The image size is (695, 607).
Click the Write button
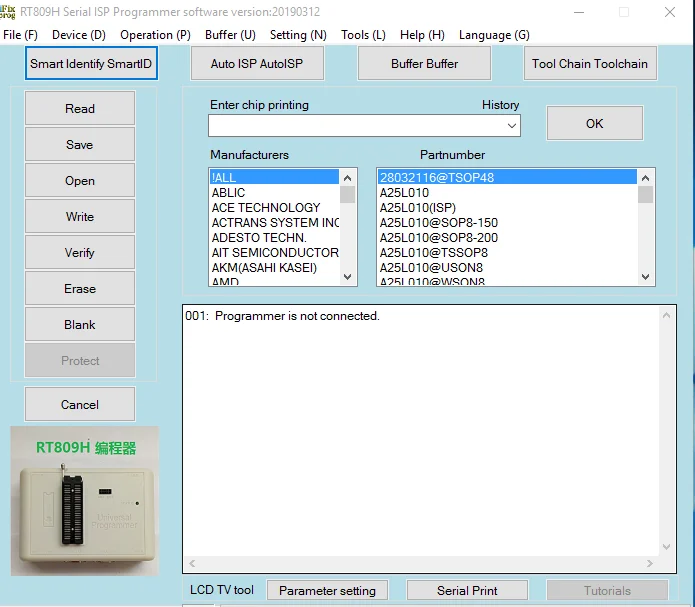[x=80, y=216]
